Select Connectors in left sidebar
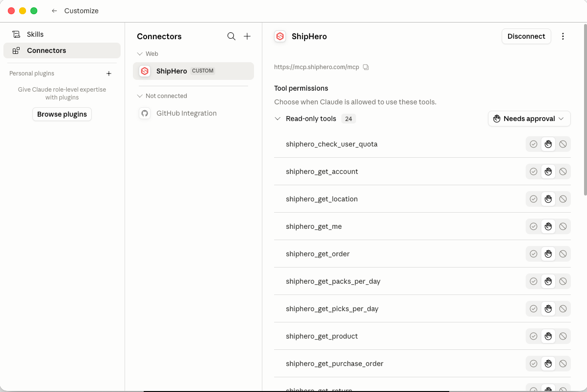Screen dimensions: 587x392 62,50
